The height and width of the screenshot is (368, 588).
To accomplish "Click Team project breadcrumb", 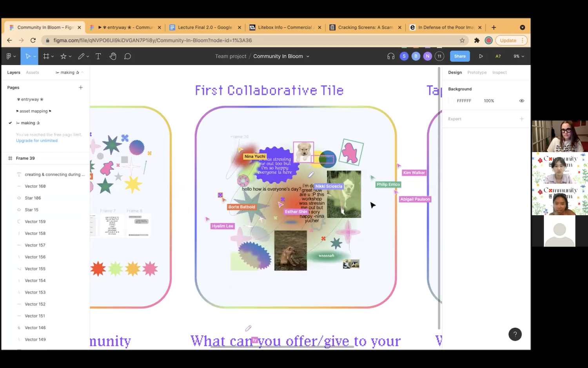I will [230, 56].
